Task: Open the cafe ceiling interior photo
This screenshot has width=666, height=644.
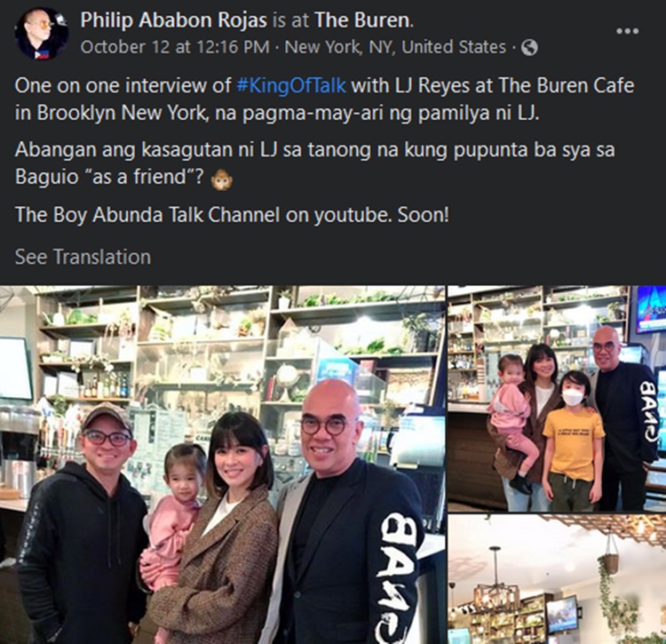Action: pos(558,579)
